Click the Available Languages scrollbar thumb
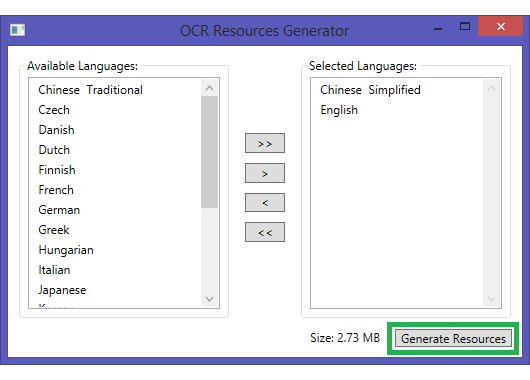This screenshot has height=380, width=530. (x=209, y=152)
